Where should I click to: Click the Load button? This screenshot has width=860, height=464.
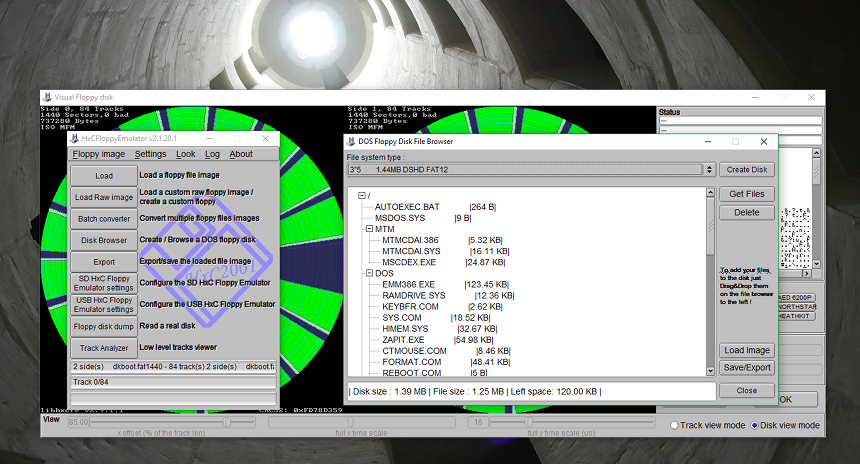[x=104, y=176]
